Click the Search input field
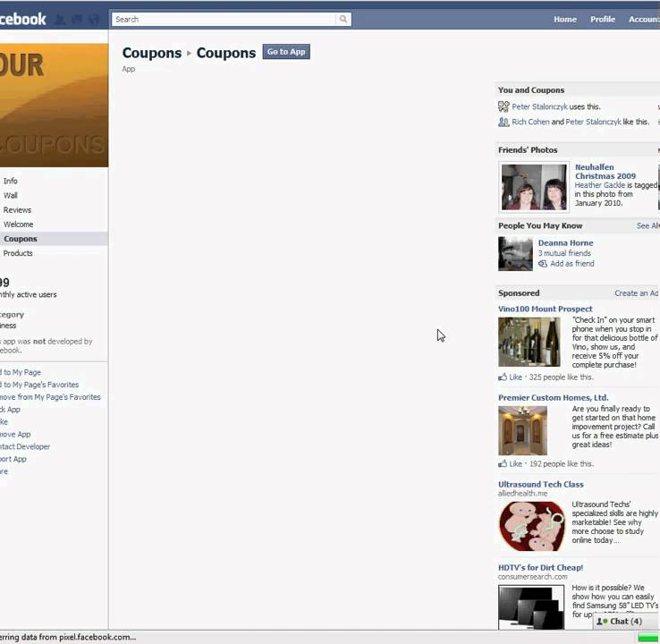The image size is (660, 644). 224,19
